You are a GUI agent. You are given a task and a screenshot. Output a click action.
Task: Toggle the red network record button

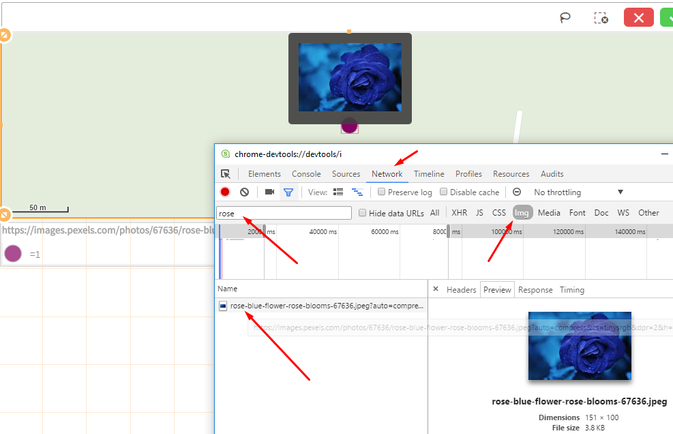pos(225,192)
